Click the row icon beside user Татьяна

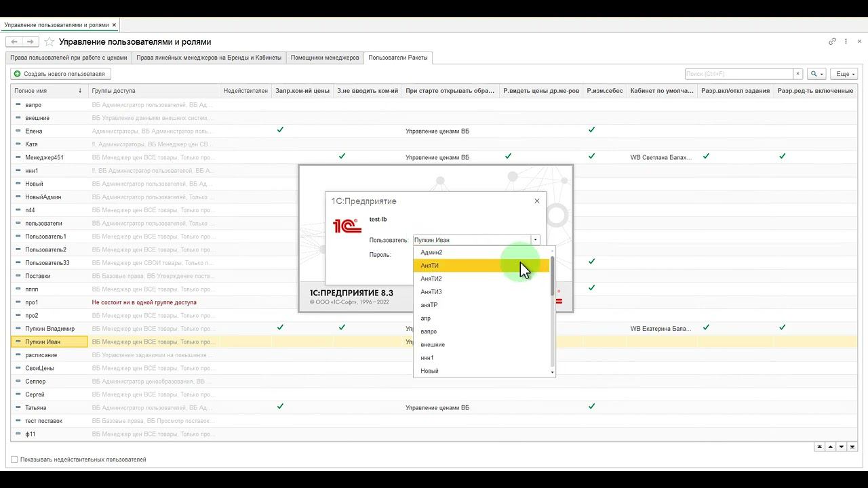[x=18, y=407]
